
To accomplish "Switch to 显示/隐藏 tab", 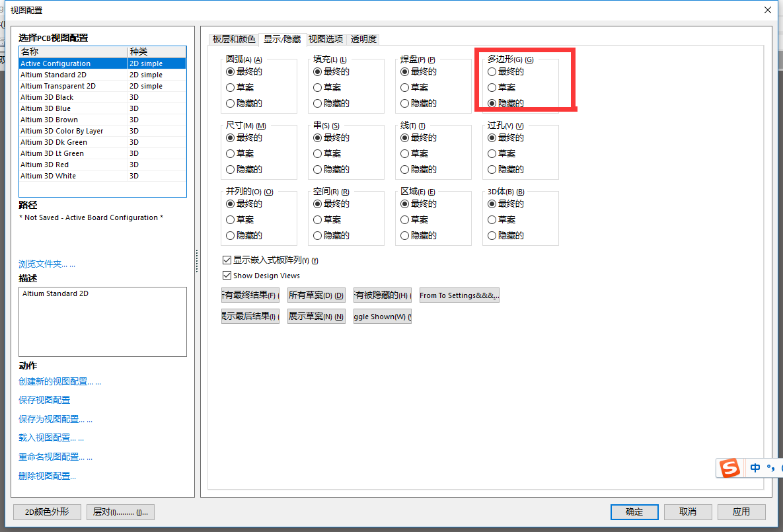I will 282,39.
